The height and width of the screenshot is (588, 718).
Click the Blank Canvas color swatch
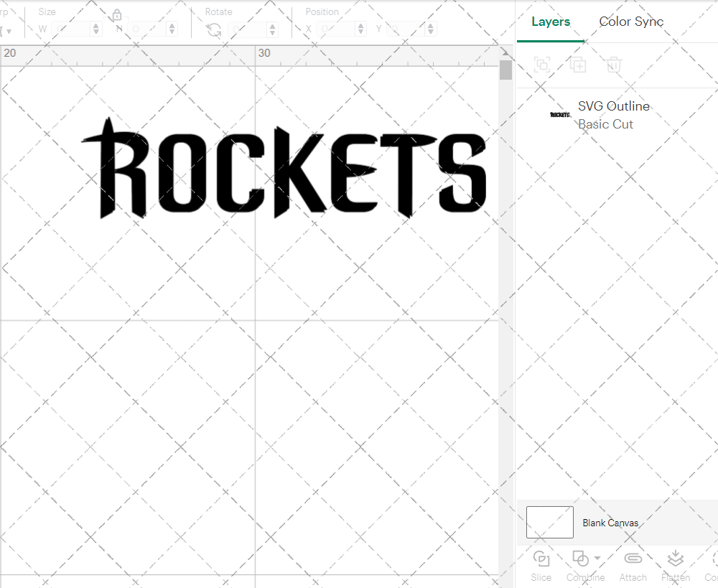(549, 522)
